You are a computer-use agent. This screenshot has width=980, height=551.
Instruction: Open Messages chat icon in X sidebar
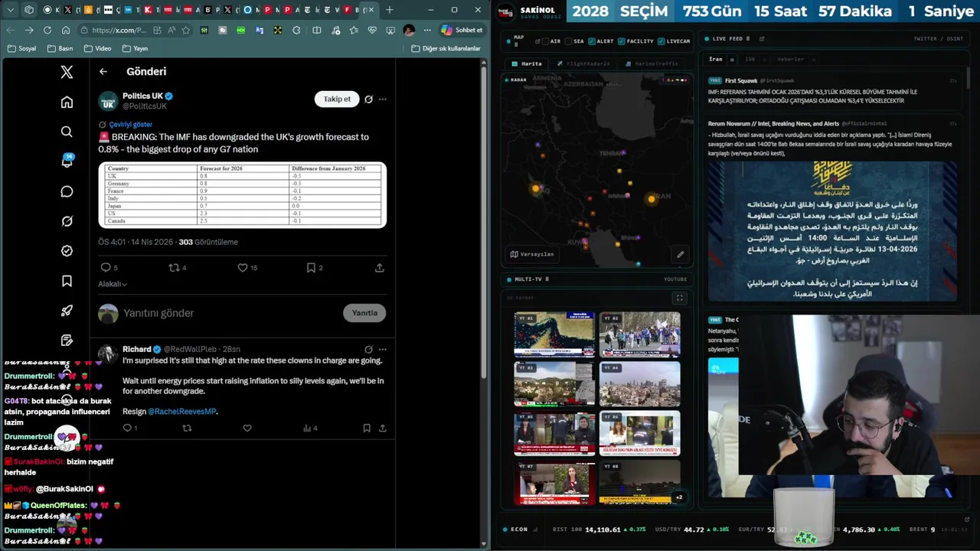[x=67, y=191]
